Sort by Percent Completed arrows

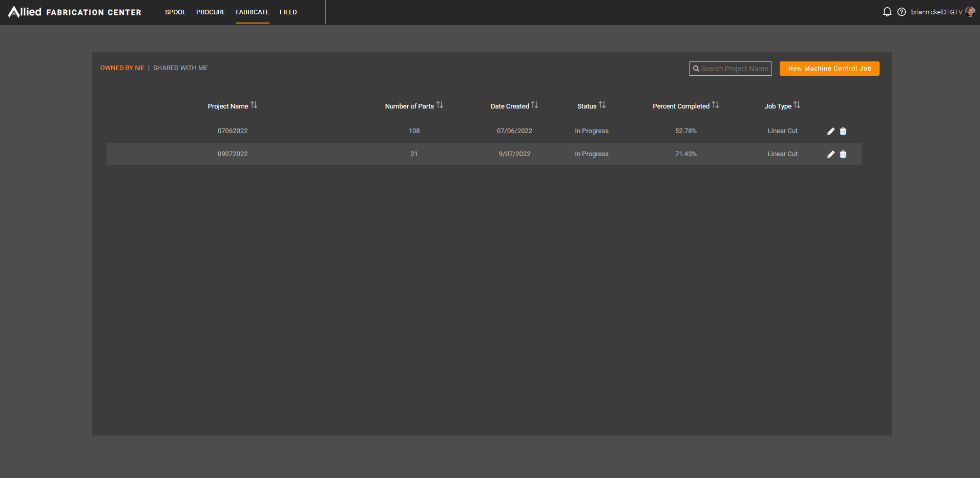(716, 105)
